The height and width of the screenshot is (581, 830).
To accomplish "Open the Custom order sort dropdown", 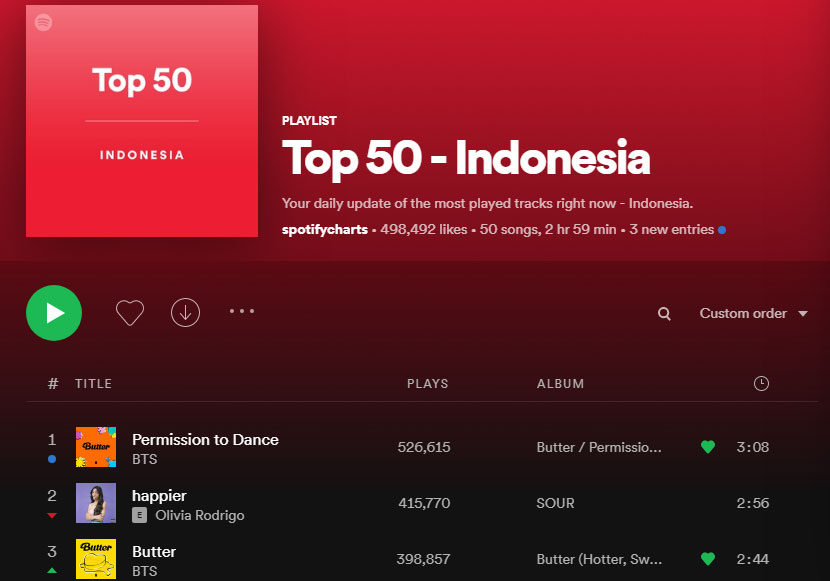I will (x=754, y=313).
